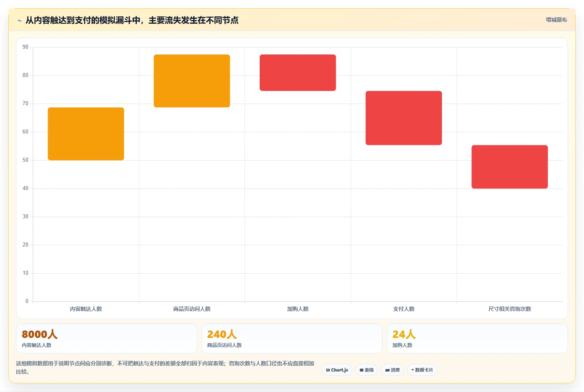Viewport: 584px width, 392px height.
Task: Click the 商品页访问人数 caption under 240人
Action: 224,345
